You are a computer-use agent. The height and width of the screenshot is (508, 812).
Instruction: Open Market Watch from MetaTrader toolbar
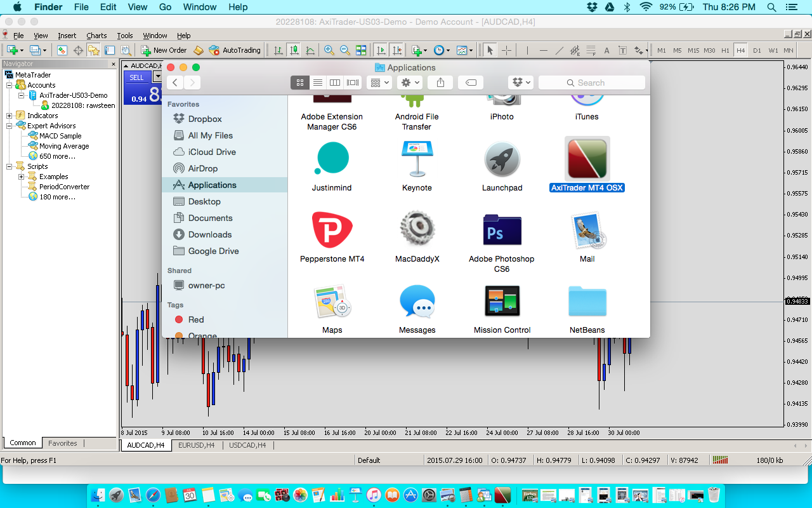(x=62, y=50)
